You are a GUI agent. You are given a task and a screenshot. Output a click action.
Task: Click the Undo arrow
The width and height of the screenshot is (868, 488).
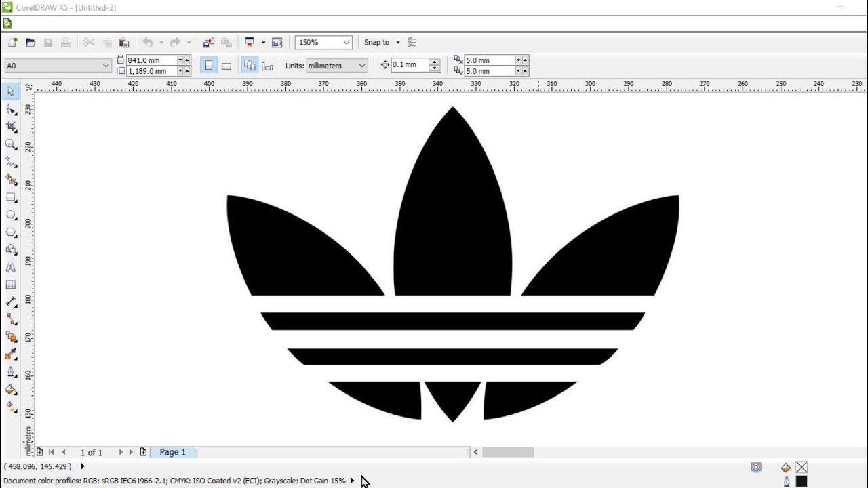[x=147, y=42]
